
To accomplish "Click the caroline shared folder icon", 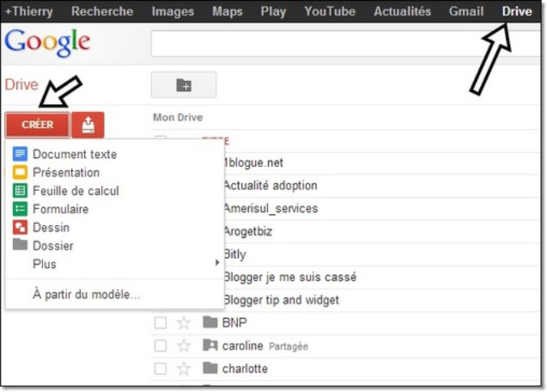I will pos(210,345).
